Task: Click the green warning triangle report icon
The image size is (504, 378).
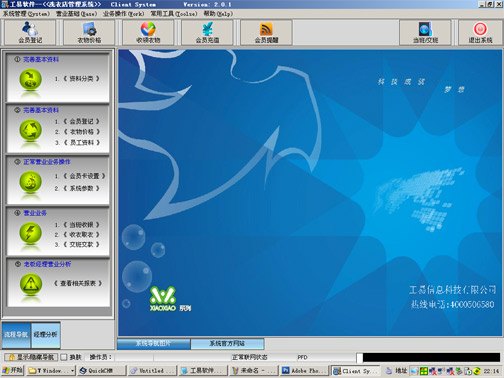Action: [x=30, y=284]
